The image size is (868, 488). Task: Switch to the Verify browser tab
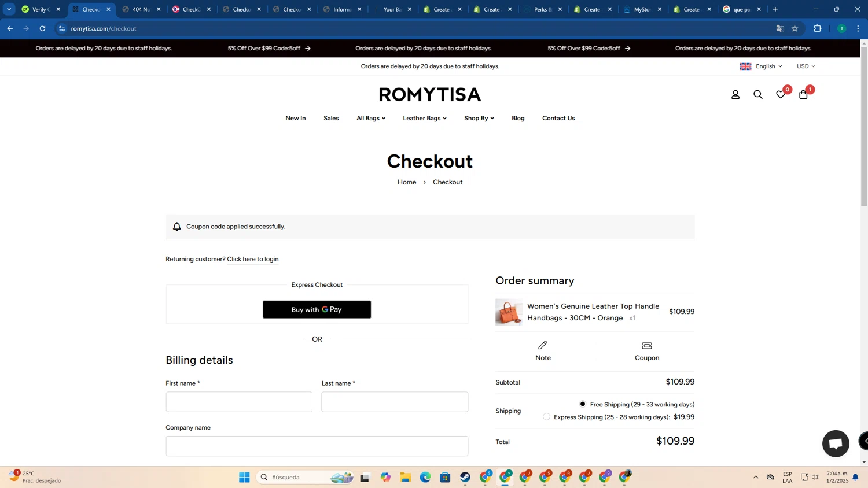pyautogui.click(x=41, y=9)
